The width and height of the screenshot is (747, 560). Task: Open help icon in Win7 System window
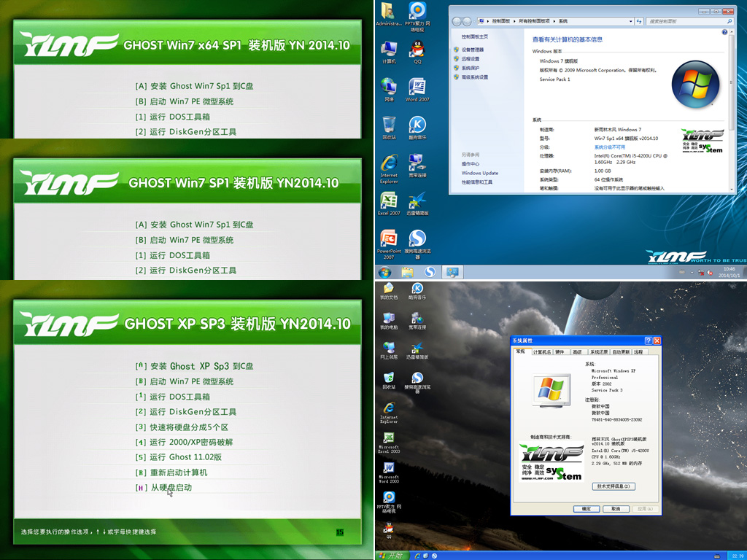tap(724, 32)
